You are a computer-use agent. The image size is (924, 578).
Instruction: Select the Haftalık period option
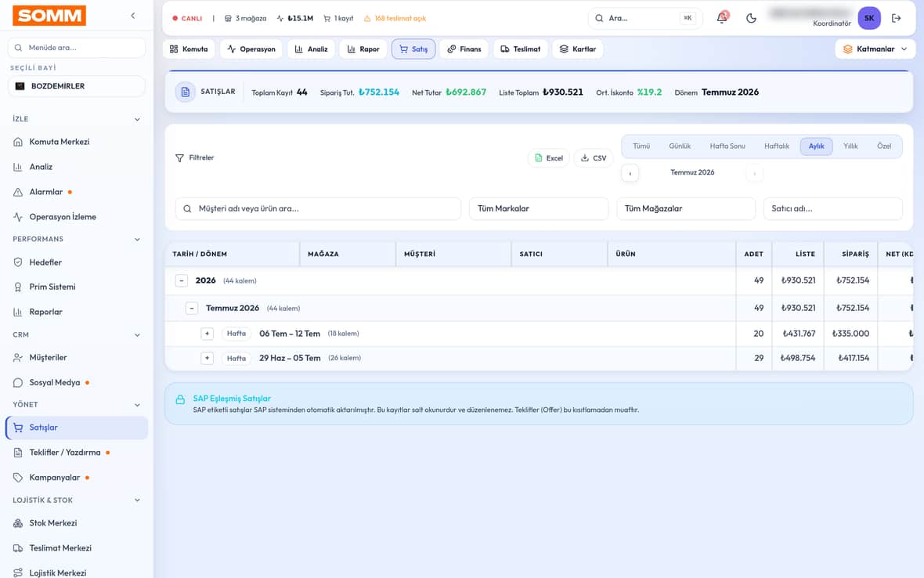(776, 146)
